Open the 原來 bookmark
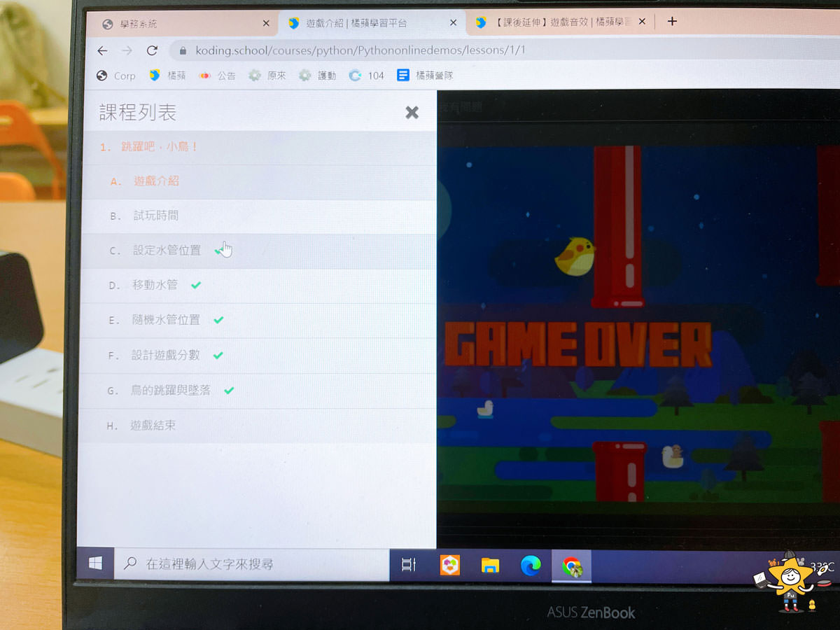Screen dimensions: 840x630 click(x=268, y=76)
